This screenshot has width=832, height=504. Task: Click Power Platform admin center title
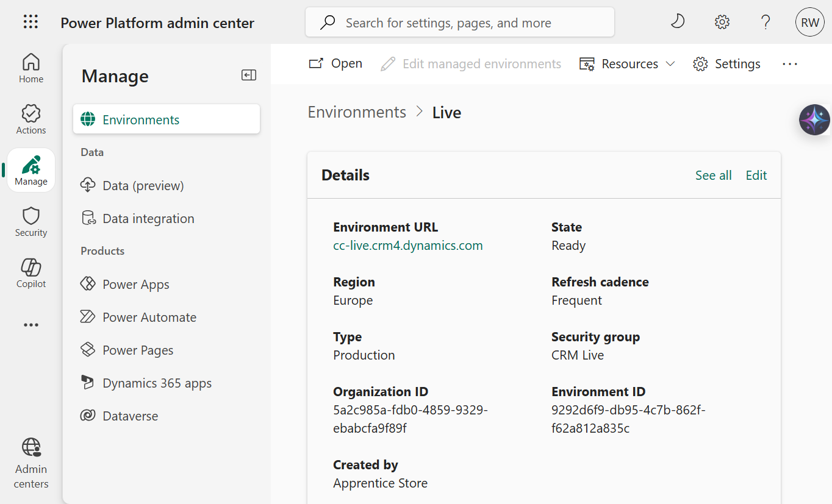click(157, 23)
